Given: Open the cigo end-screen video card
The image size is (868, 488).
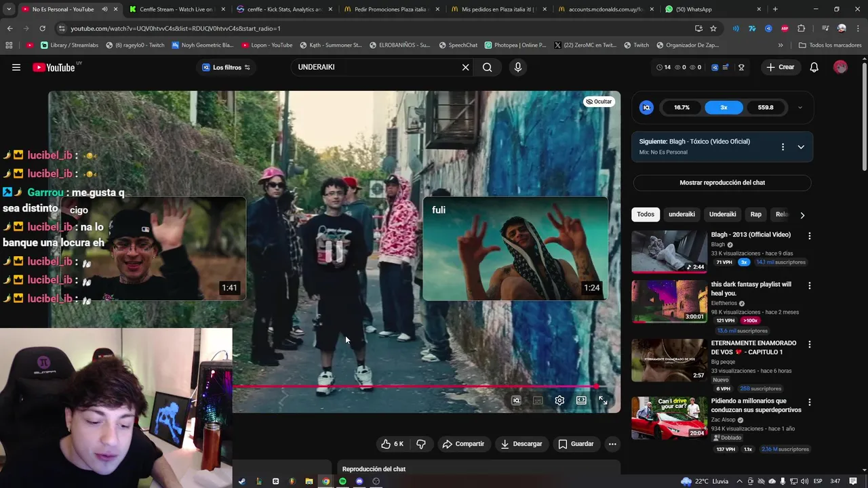Looking at the screenshot, I should tap(153, 248).
